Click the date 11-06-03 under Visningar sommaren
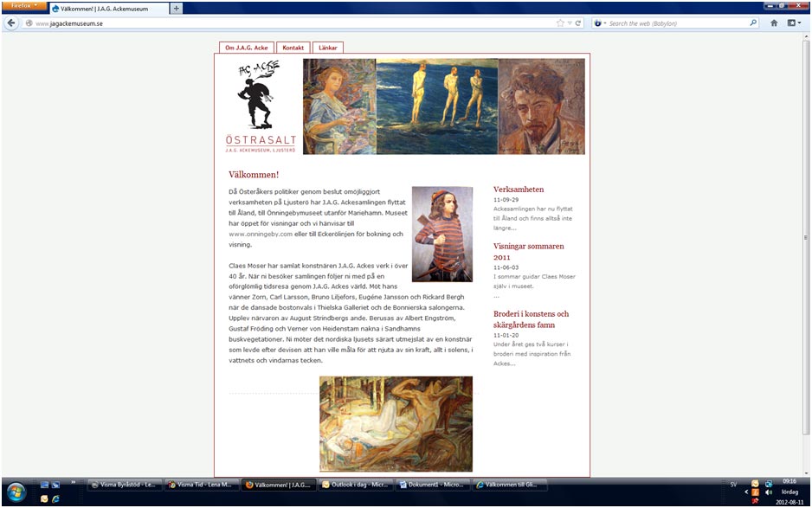812x508 pixels. [506, 267]
